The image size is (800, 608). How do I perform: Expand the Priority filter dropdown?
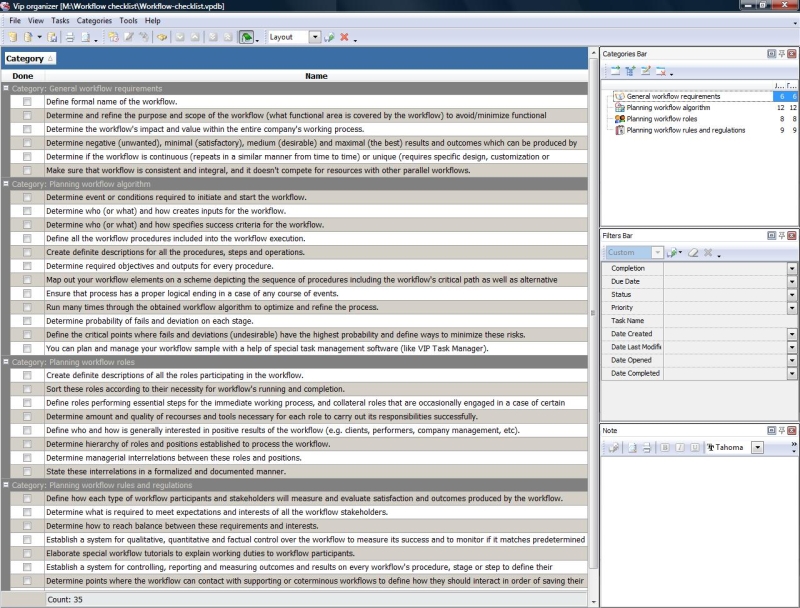coord(791,308)
